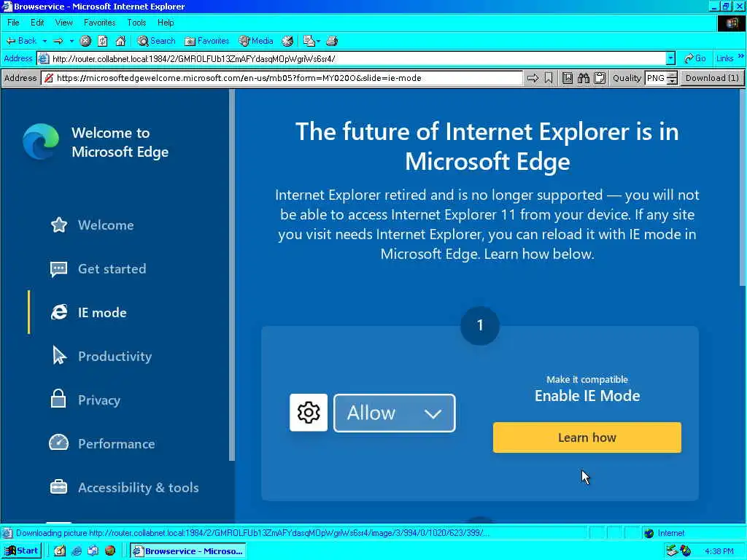Stop page loading with the Stop icon

tap(86, 41)
